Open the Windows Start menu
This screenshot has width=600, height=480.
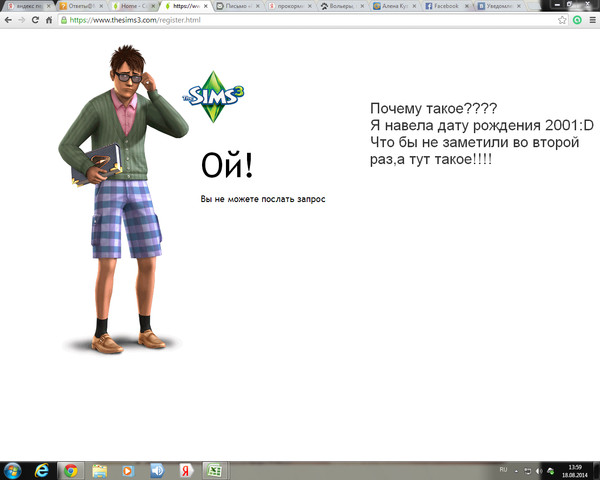[x=12, y=470]
